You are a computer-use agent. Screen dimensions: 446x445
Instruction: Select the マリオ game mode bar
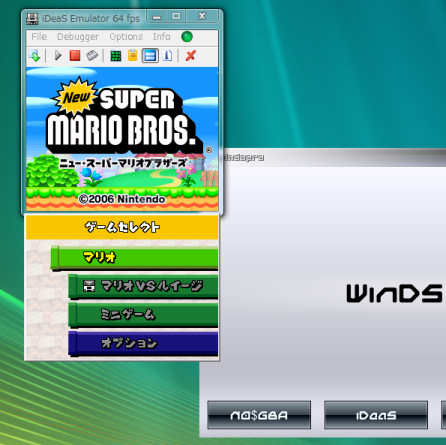pos(135,257)
